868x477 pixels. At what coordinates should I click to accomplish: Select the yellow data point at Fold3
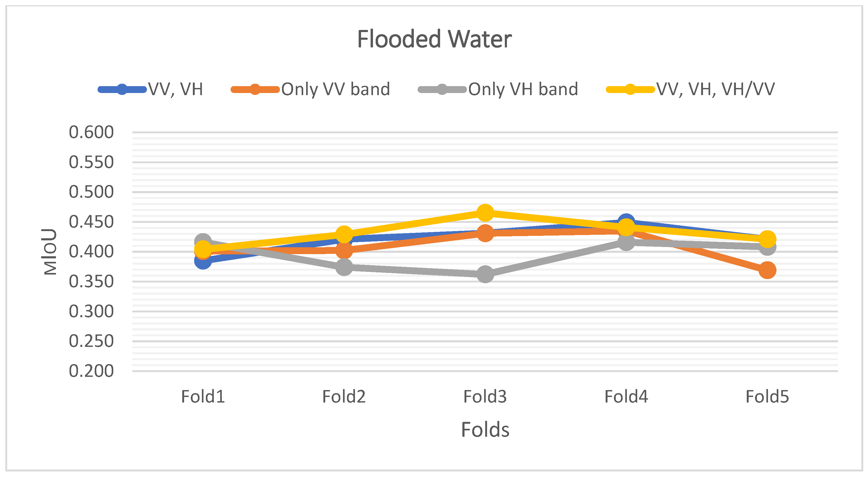tap(485, 213)
